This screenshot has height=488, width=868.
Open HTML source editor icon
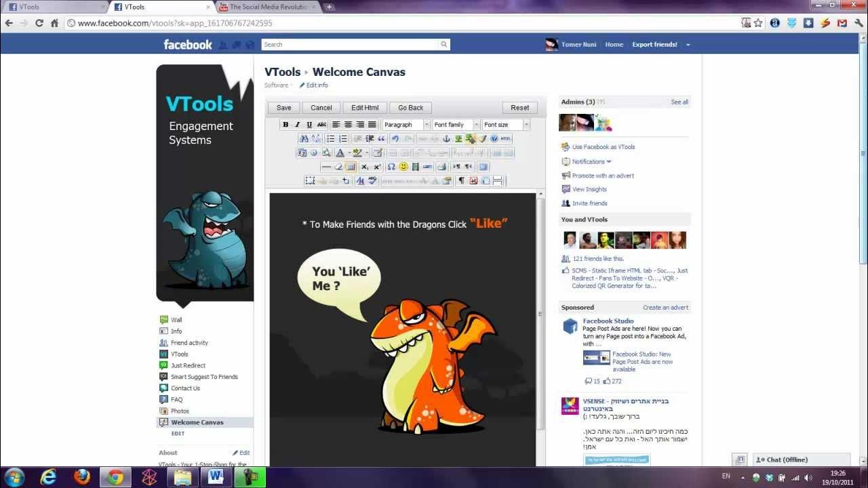[505, 138]
